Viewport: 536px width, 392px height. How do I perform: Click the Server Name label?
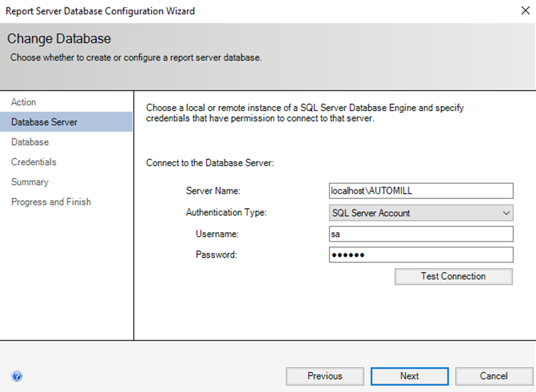click(x=213, y=191)
